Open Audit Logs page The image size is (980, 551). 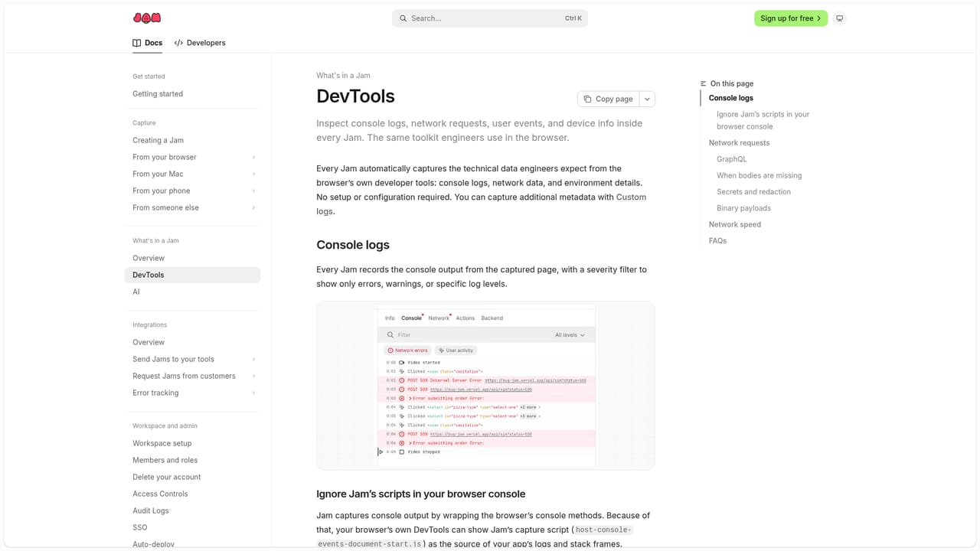point(193,511)
